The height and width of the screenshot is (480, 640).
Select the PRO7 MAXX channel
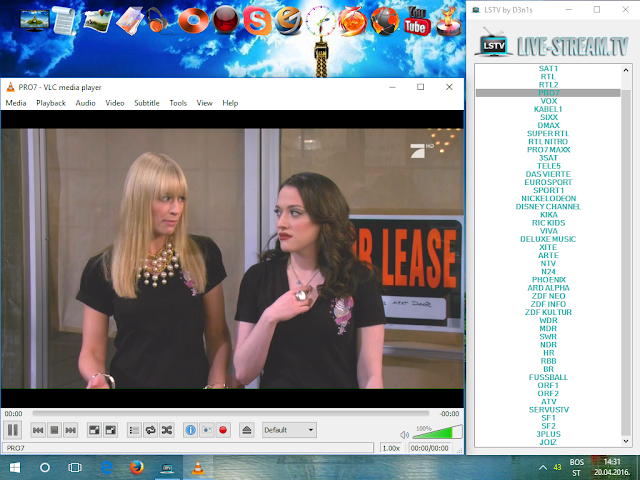coord(548,150)
